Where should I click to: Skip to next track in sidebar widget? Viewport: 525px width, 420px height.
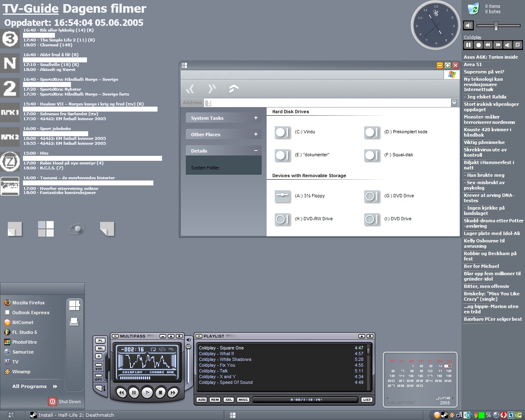[x=498, y=45]
